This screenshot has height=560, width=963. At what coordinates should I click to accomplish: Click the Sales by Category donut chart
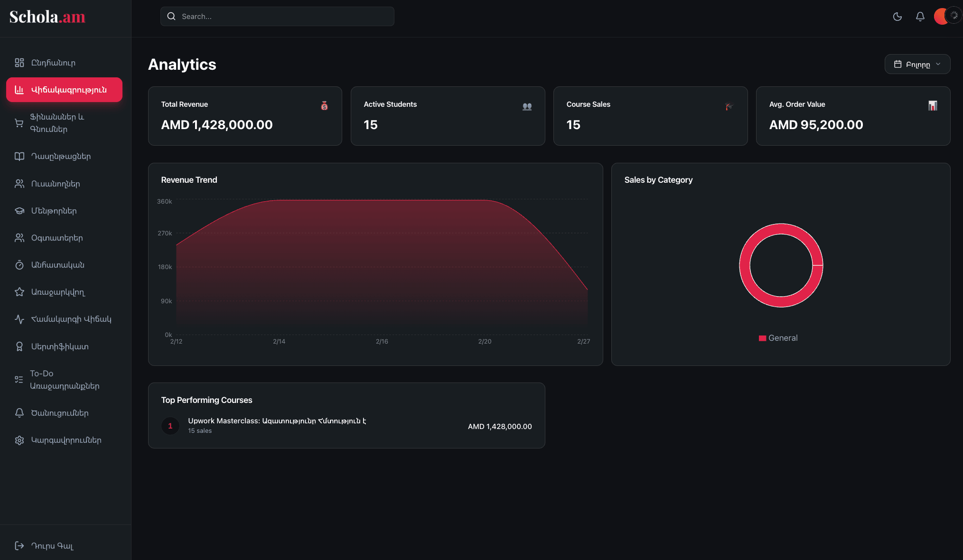pos(781,228)
